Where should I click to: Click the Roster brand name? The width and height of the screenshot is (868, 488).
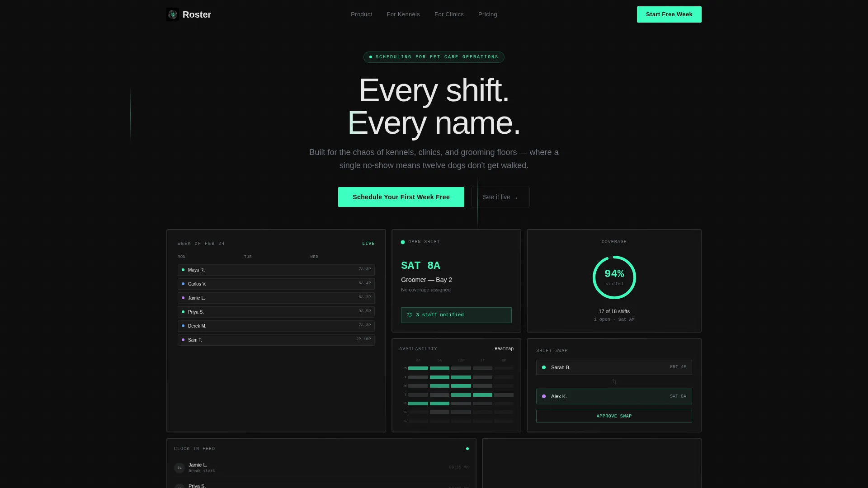click(x=197, y=14)
